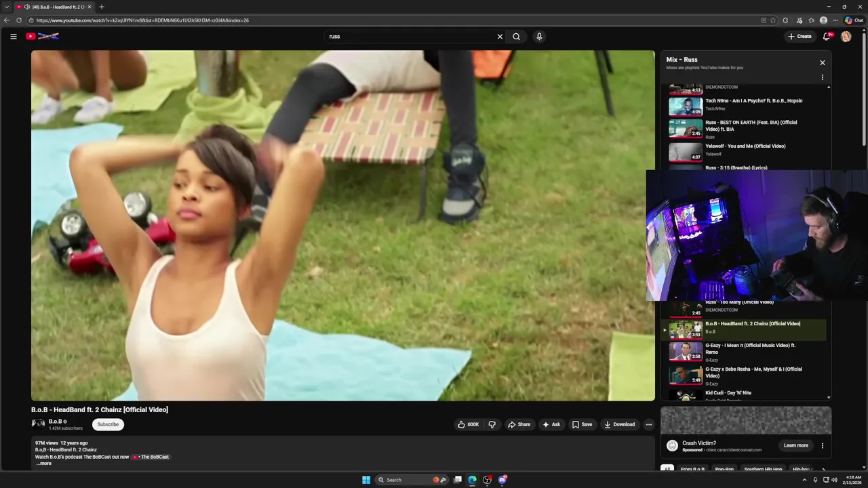Open browser profile avatar
The height and width of the screenshot is (488, 868).
tap(823, 20)
